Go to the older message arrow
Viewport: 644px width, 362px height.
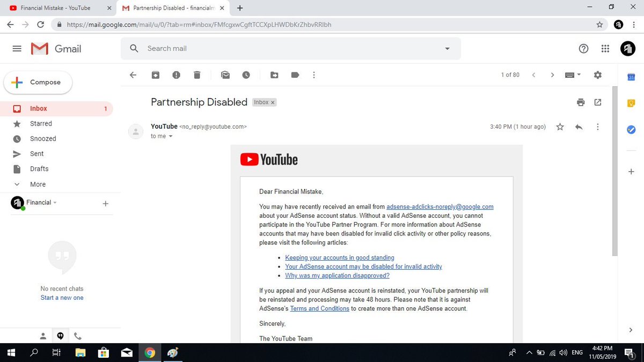click(x=552, y=75)
